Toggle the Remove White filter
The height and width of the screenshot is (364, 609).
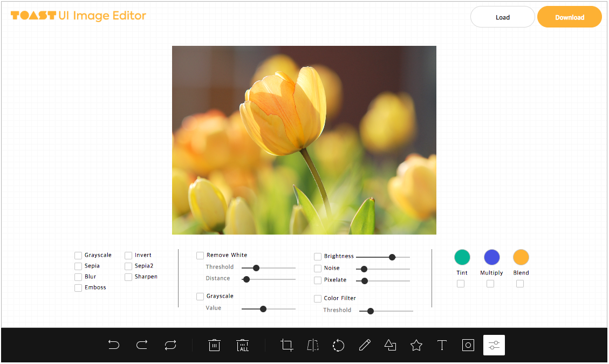point(200,255)
